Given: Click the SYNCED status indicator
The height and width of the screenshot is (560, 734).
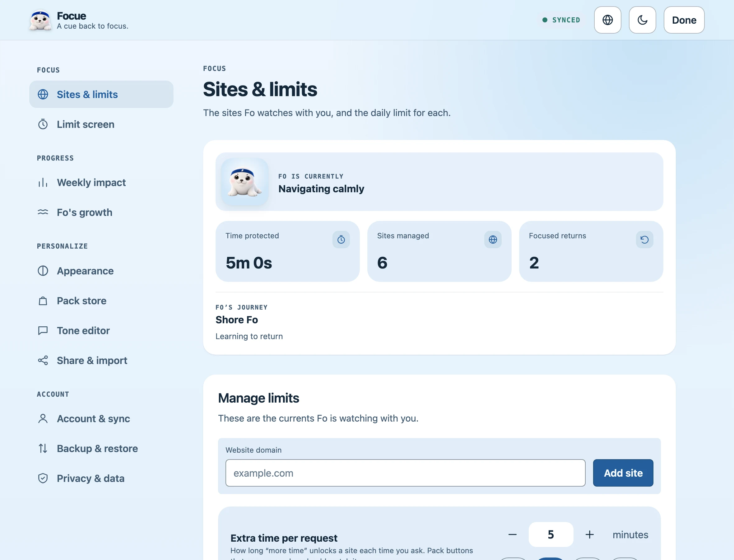Looking at the screenshot, I should point(561,20).
